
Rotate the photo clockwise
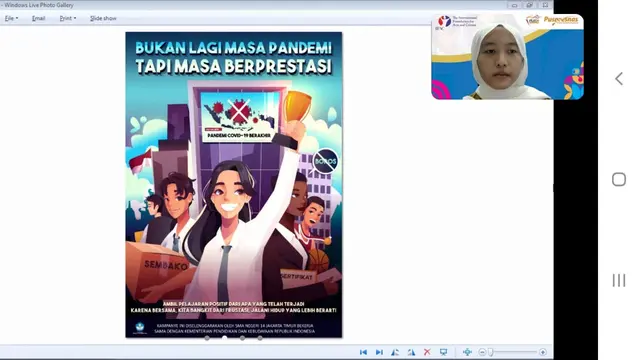pyautogui.click(x=411, y=352)
